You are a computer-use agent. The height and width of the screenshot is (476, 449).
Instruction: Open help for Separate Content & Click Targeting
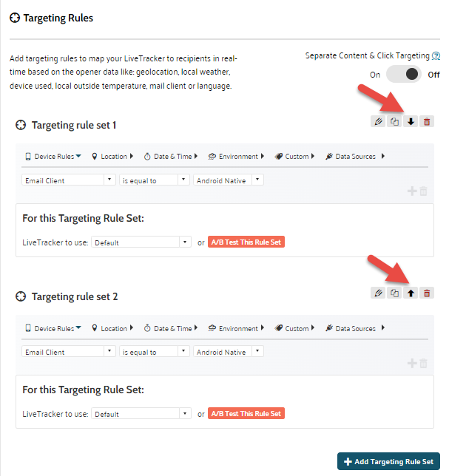[x=436, y=55]
